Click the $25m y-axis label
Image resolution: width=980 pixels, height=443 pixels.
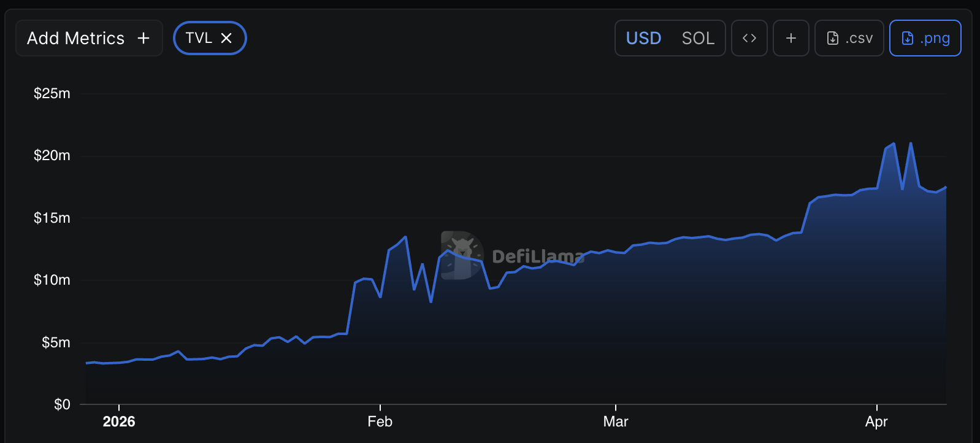pyautogui.click(x=52, y=93)
